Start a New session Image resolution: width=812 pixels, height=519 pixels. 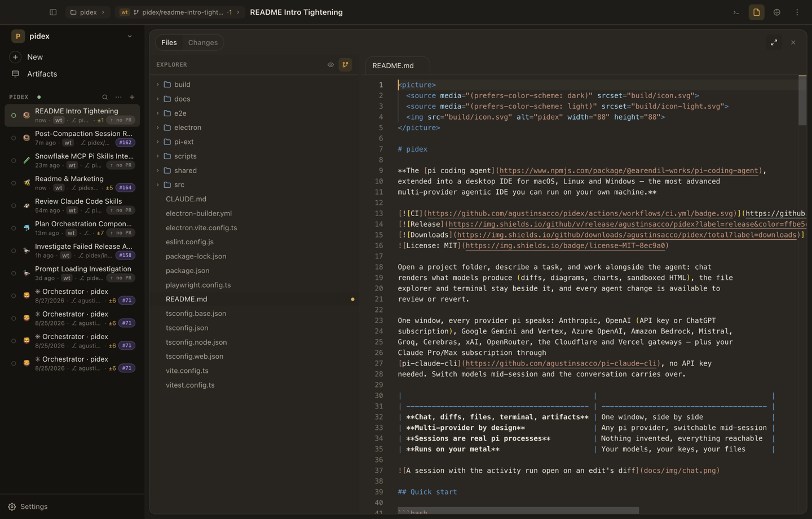coord(72,57)
